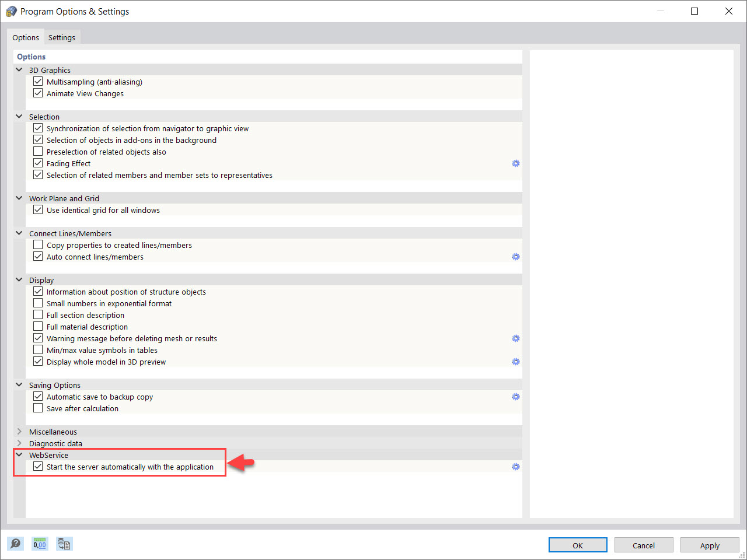Open gear settings for mesh deletion warning
747x560 pixels.
coord(515,338)
